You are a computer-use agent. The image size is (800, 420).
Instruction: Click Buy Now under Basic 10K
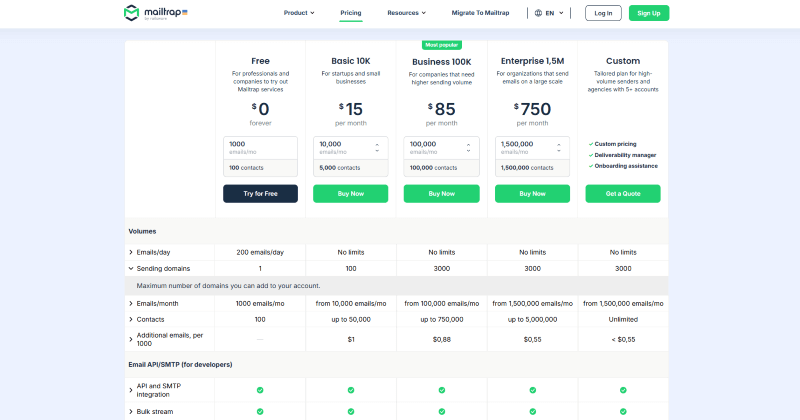351,193
